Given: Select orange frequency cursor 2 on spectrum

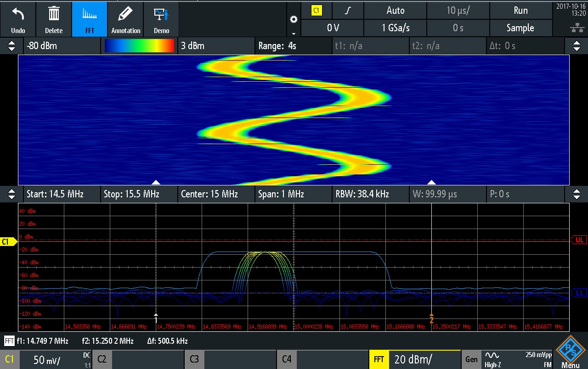Looking at the screenshot, I should [431, 318].
